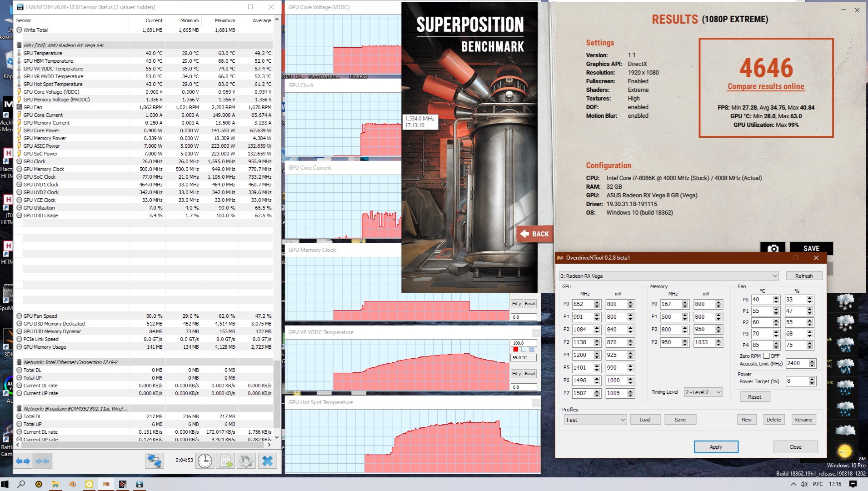Click darker blue color swatch on VDDC graph

tap(532, 349)
